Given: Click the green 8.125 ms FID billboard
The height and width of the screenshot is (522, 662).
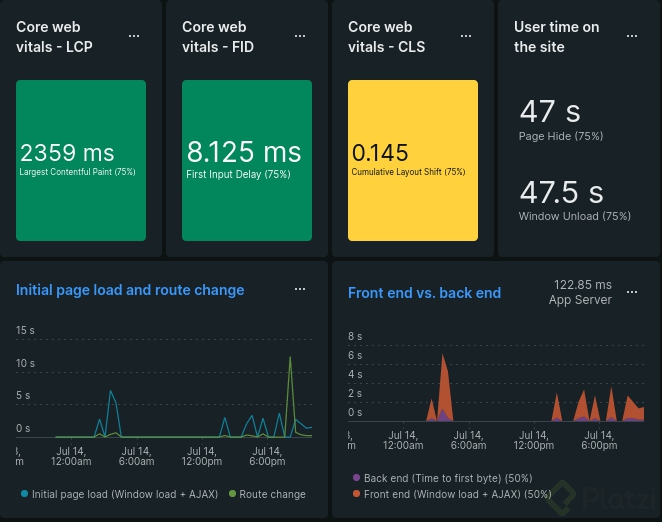Looking at the screenshot, I should [x=247, y=160].
